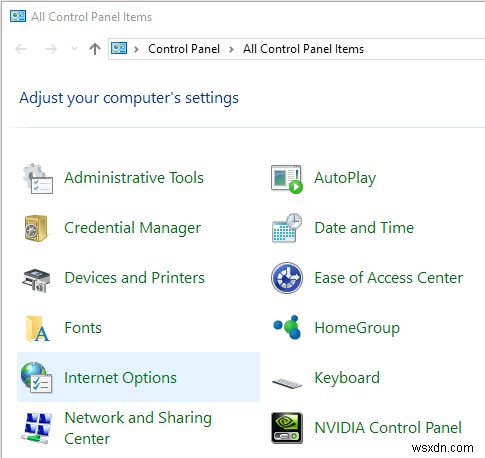The image size is (485, 458).
Task: Expand the chevron after Control Panel breadcrumb
Action: click(231, 49)
